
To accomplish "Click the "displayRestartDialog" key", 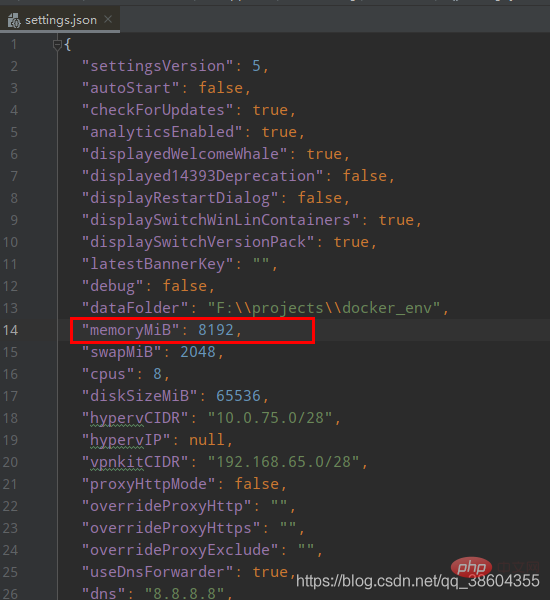I will (180, 198).
